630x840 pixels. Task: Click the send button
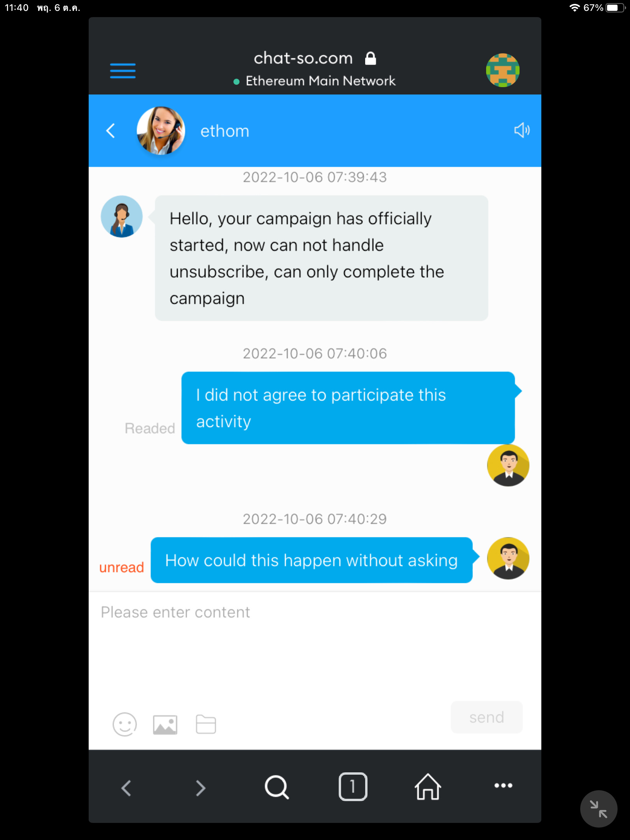(486, 717)
